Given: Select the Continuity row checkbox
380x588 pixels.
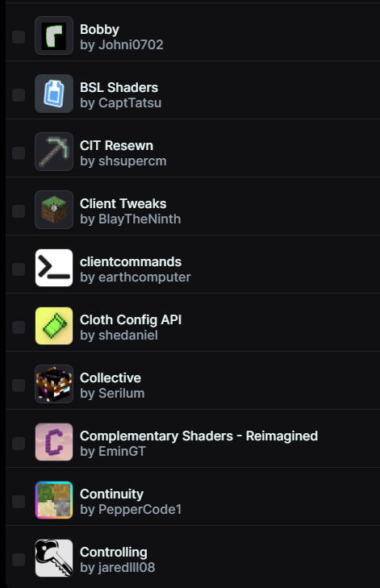Looking at the screenshot, I should click(x=19, y=502).
